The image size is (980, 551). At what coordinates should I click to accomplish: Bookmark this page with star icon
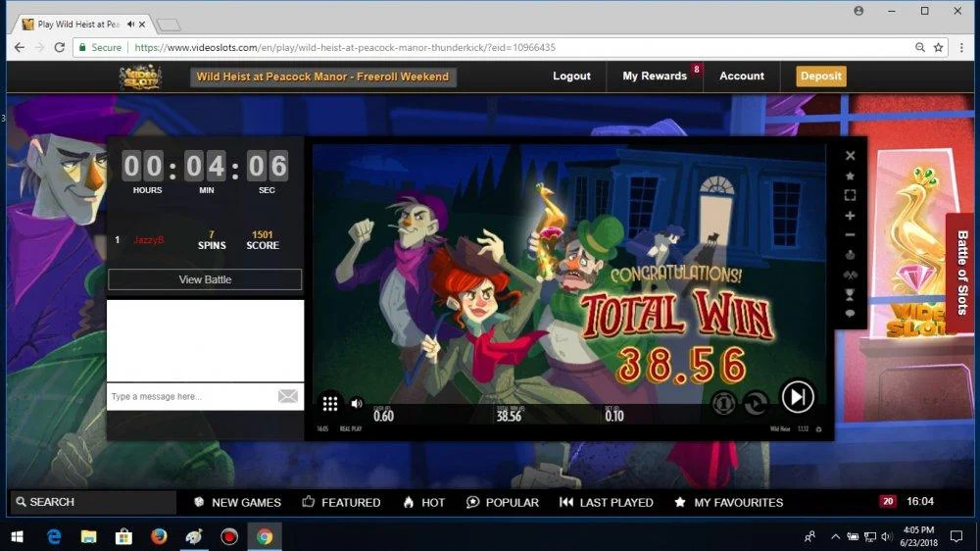(x=938, y=47)
